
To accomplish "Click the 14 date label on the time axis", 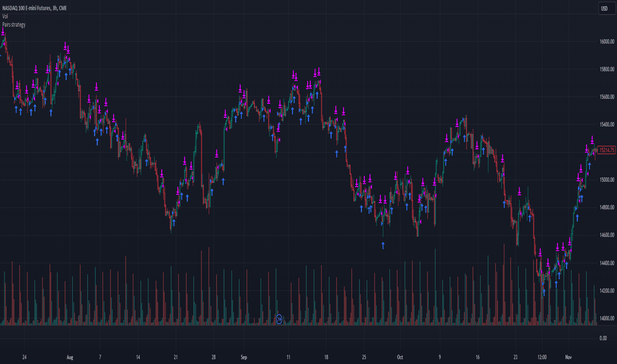I will tap(138, 357).
